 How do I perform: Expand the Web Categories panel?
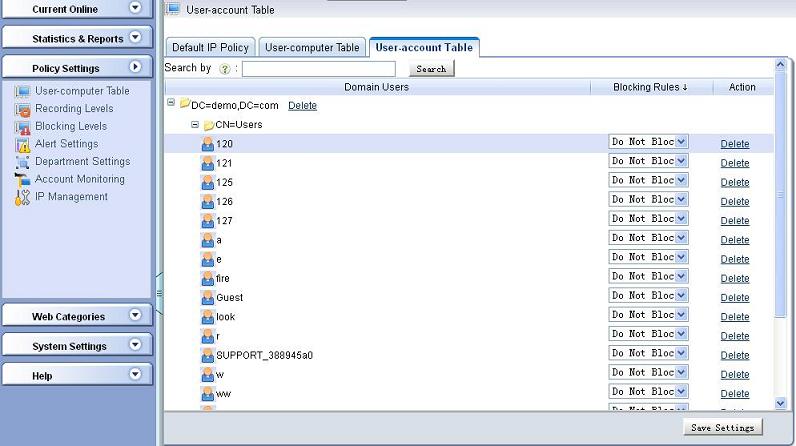[x=136, y=315]
